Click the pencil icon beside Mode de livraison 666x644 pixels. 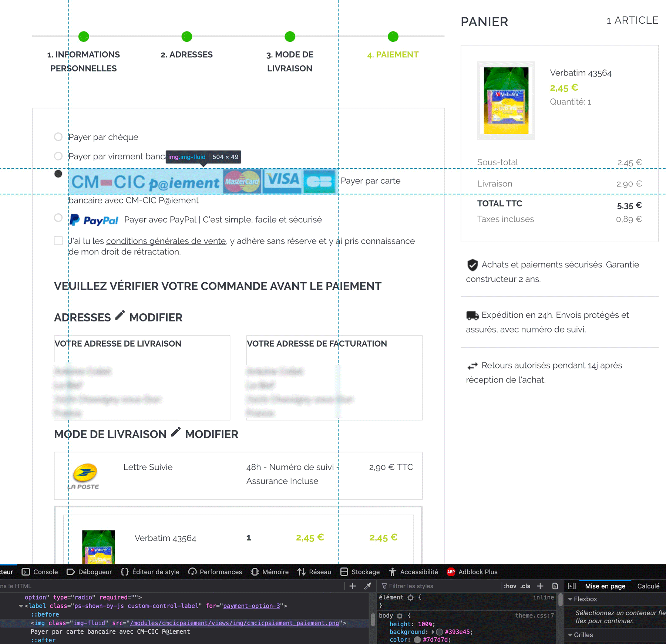tap(176, 432)
